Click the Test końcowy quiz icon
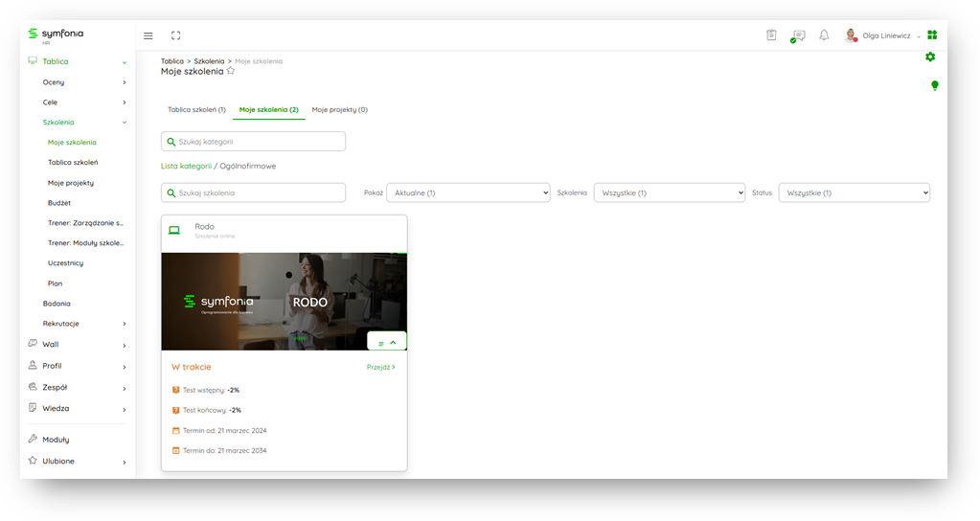This screenshot has height=521, width=980. (175, 411)
